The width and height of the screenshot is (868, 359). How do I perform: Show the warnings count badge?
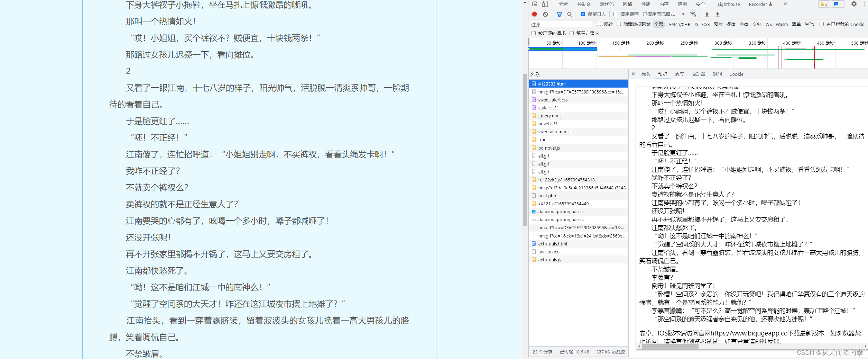coord(824,4)
